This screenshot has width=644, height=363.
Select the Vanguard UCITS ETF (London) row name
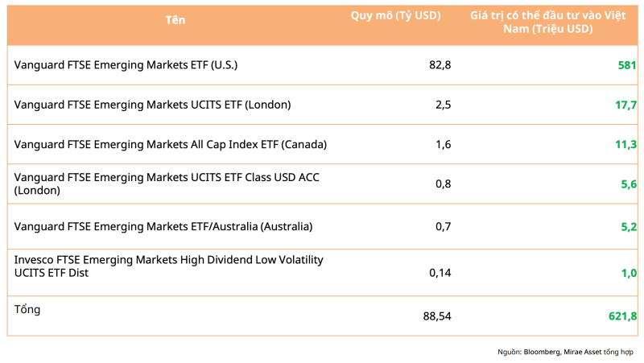coord(152,105)
